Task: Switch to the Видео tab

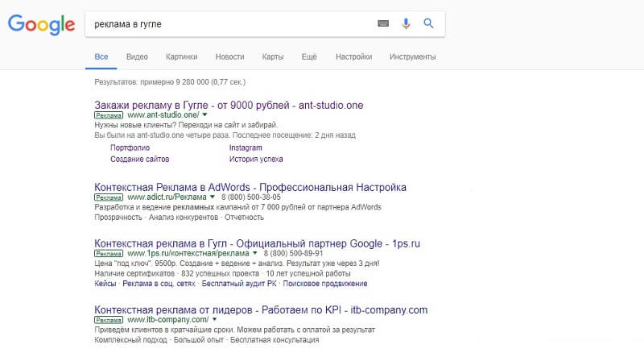Action: click(x=137, y=57)
